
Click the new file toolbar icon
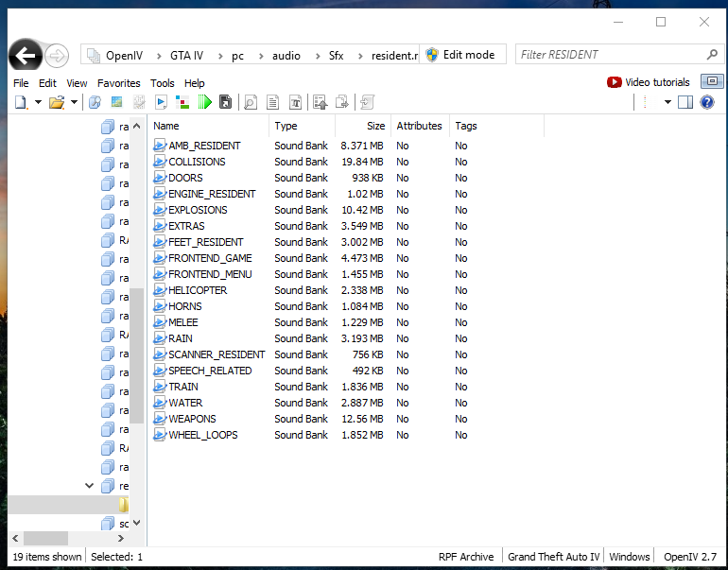(x=21, y=102)
